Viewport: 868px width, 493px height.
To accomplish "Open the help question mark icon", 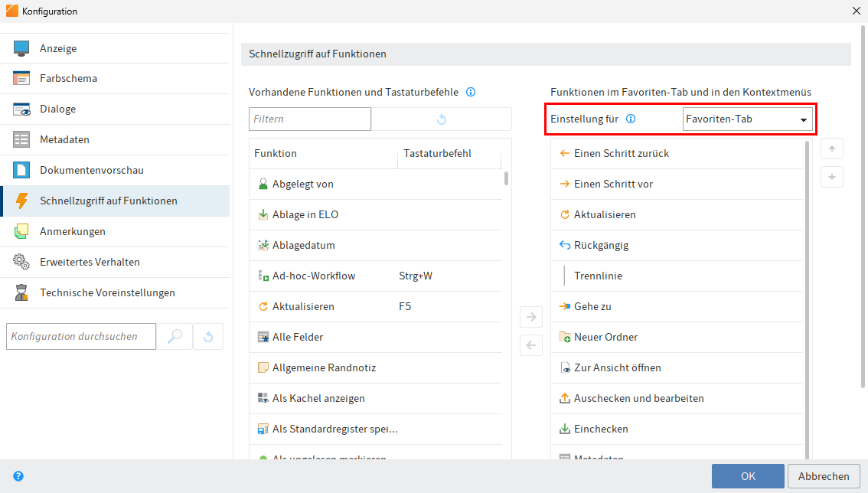I will coord(18,476).
